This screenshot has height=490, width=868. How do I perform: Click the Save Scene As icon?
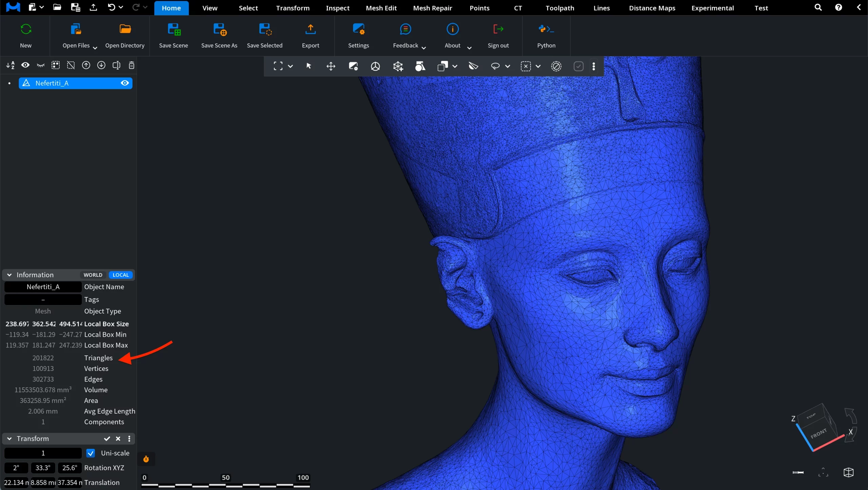tap(220, 30)
